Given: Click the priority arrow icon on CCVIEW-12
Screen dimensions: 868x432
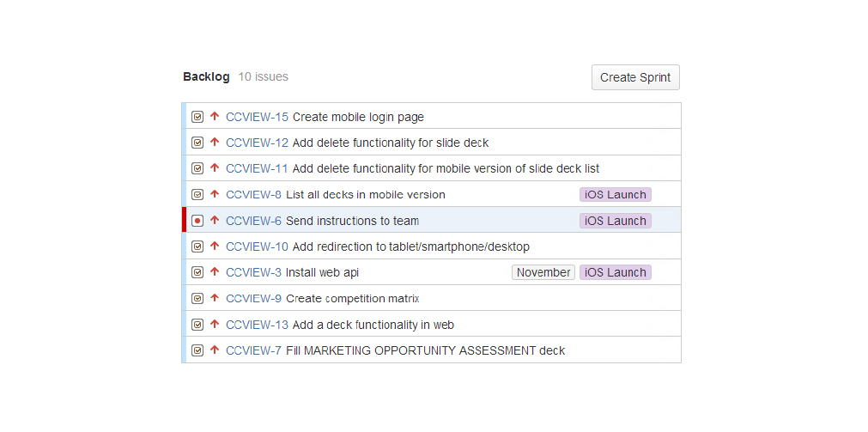Looking at the screenshot, I should coord(215,143).
